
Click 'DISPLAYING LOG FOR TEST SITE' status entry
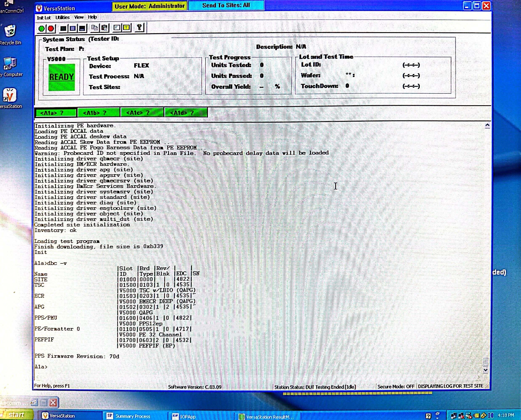[451, 386]
